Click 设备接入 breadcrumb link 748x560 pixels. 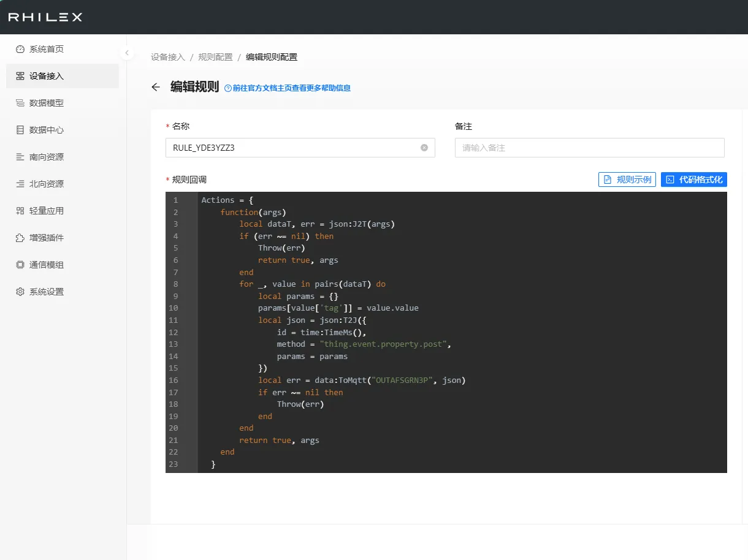pos(168,57)
